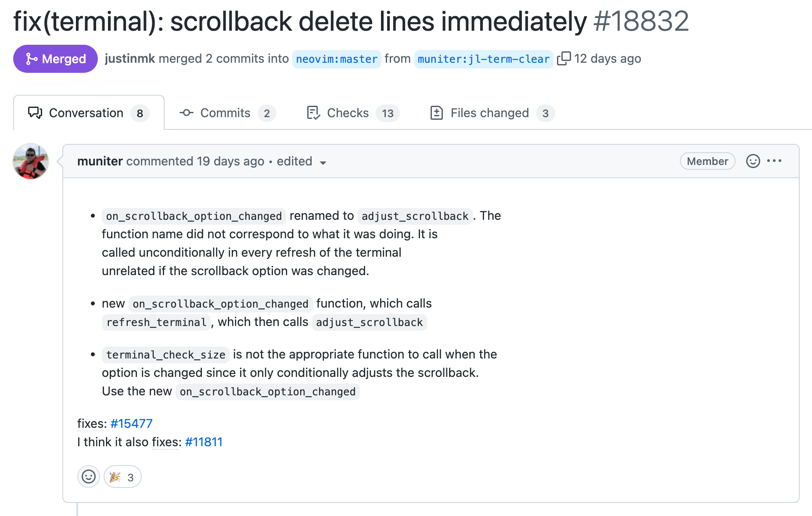Click the Checks checklist icon
This screenshot has height=516, width=812.
point(313,113)
